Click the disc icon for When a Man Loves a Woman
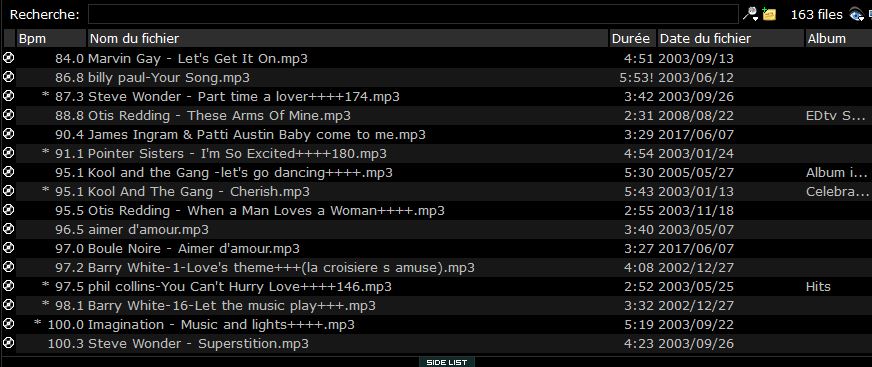 (8, 210)
